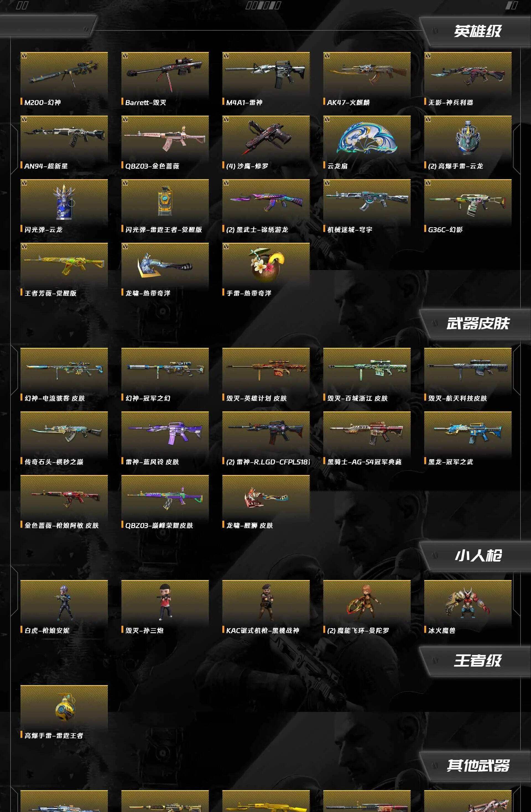Select the 闪光弹-雷霆王者-觉醒版 flashbang icon
531x812 pixels.
165,201
